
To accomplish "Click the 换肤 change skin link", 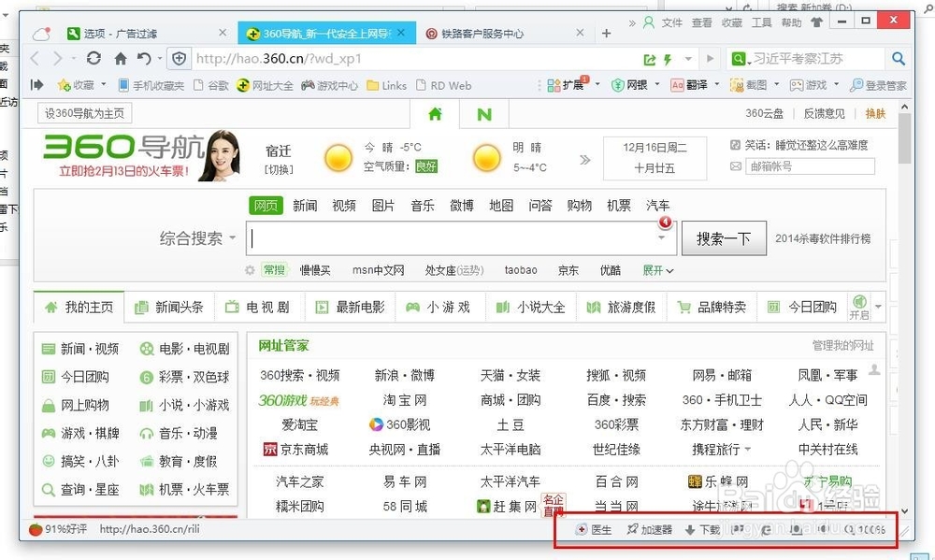I will (x=875, y=113).
